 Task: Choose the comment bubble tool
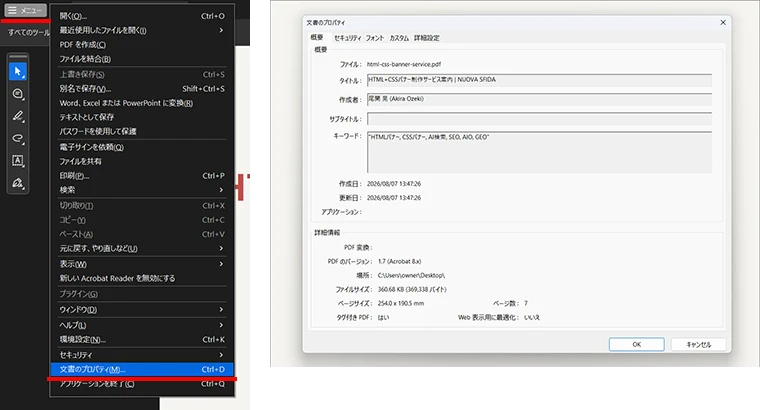[x=18, y=94]
